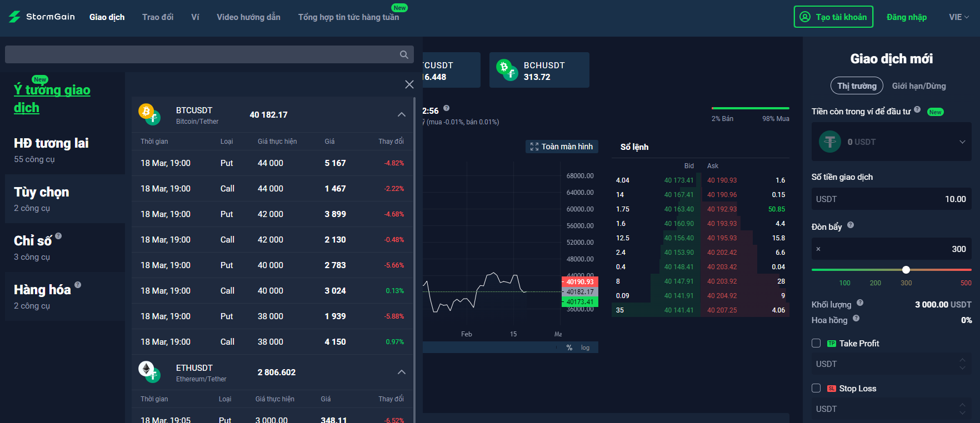The width and height of the screenshot is (980, 423).
Task: Click the Stop Loss USDT input field
Action: pyautogui.click(x=892, y=409)
